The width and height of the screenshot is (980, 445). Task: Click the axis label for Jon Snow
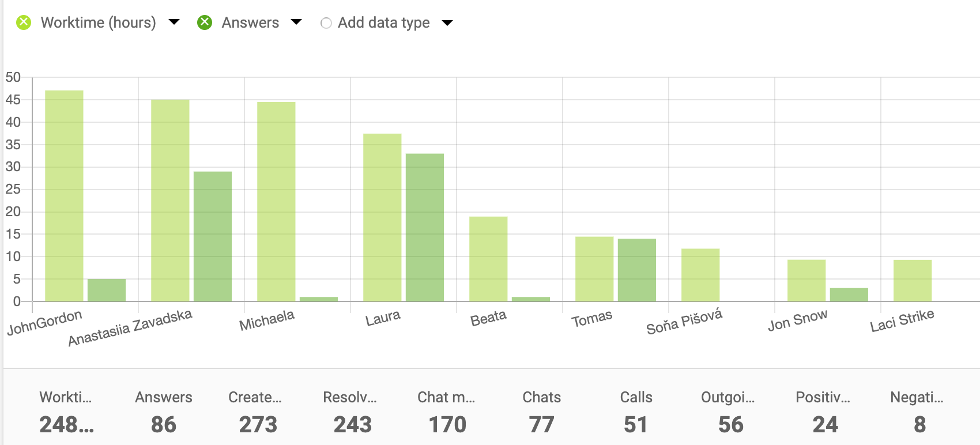tap(798, 323)
